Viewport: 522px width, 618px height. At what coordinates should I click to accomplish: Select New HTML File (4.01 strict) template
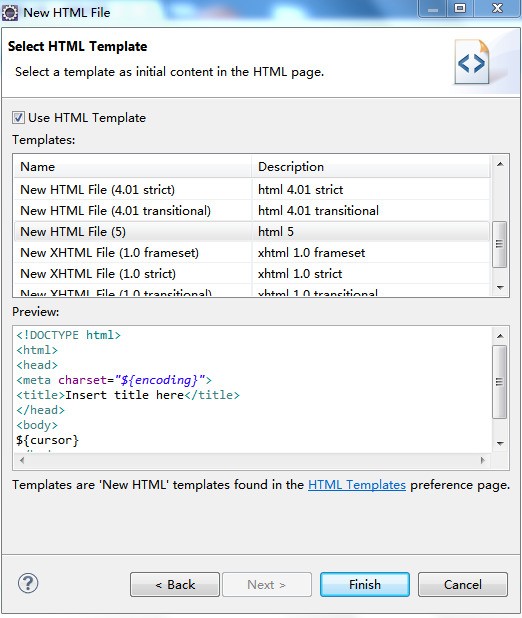coord(252,190)
